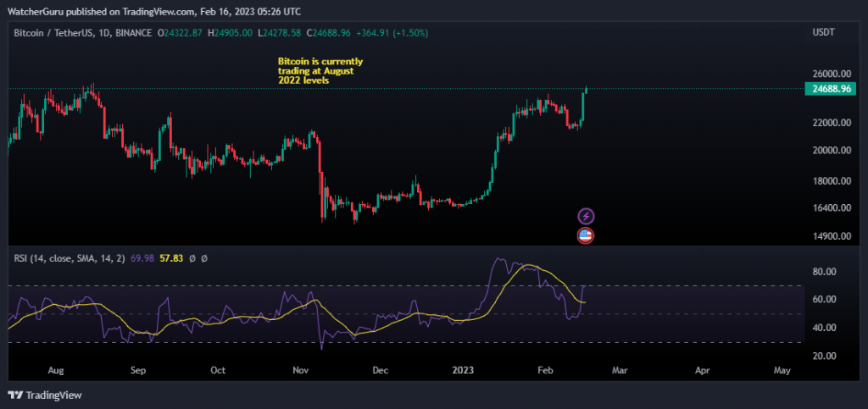Click the Oct label on time axis
Screen dimensions: 868x409
pos(219,370)
